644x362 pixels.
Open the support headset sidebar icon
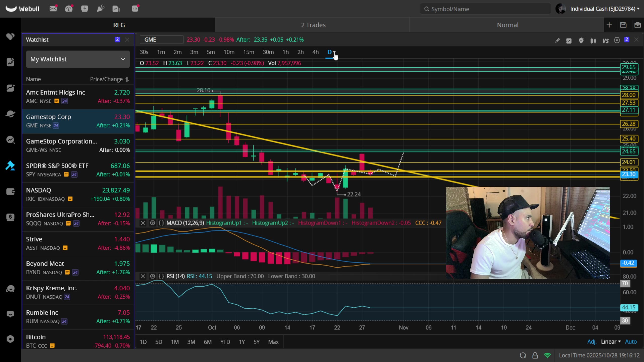(x=10, y=289)
